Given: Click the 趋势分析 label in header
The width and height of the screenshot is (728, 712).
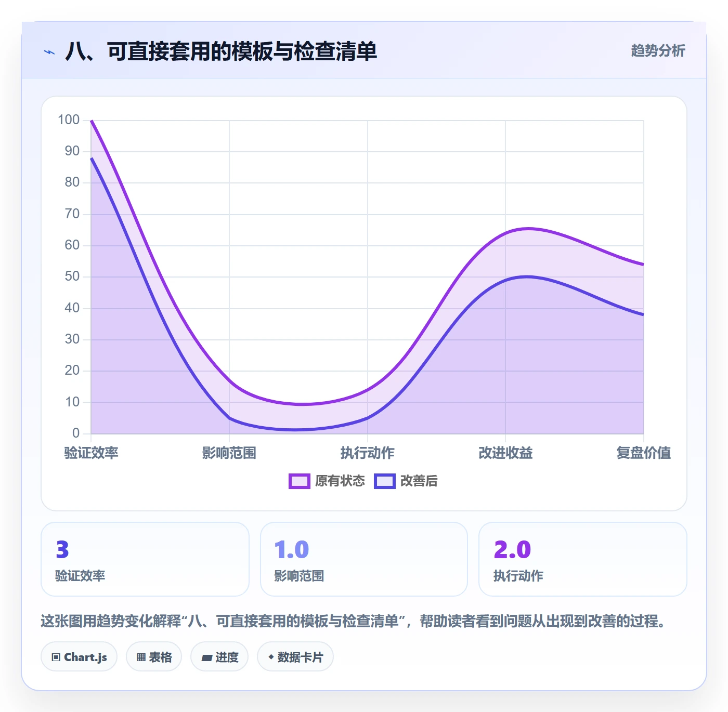Looking at the screenshot, I should [658, 51].
